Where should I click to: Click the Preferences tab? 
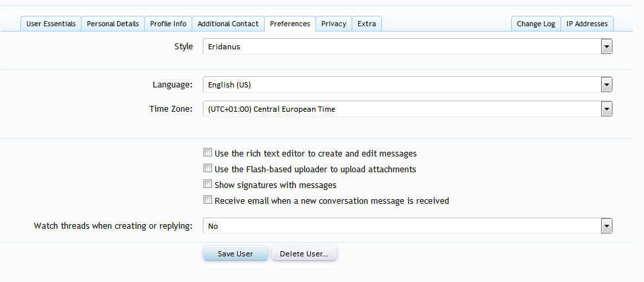click(x=290, y=24)
